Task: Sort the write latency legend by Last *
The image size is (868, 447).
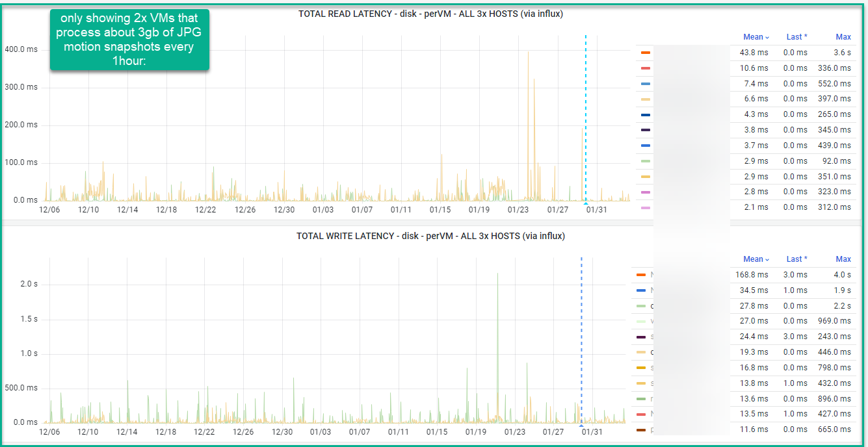Action: (796, 259)
